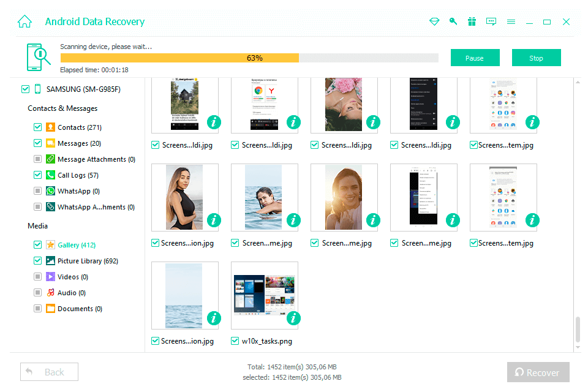Open the hamburger menu in the titlebar
588x392 pixels.
(x=511, y=21)
